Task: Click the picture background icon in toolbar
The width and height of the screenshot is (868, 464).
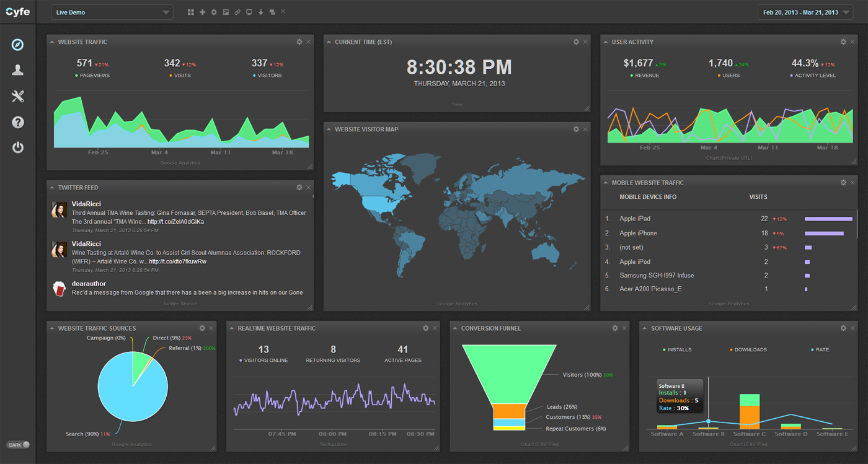Action: 226,12
